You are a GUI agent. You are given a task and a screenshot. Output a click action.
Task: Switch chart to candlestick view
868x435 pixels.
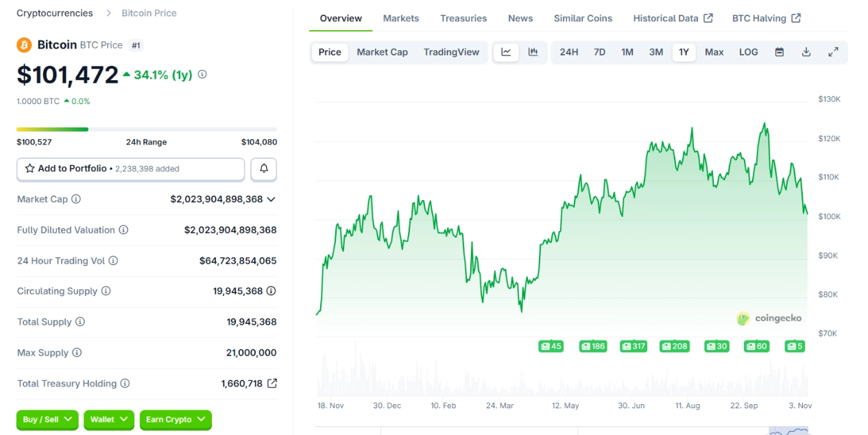coord(533,51)
